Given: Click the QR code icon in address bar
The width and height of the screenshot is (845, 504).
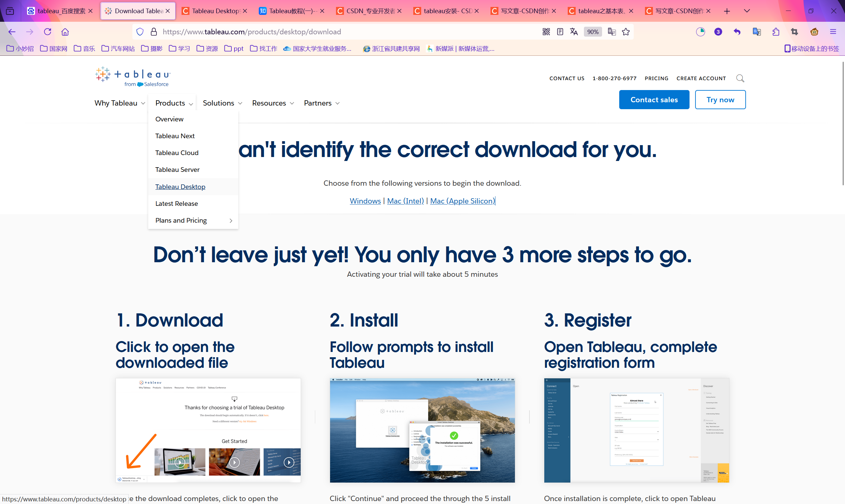Looking at the screenshot, I should (546, 32).
